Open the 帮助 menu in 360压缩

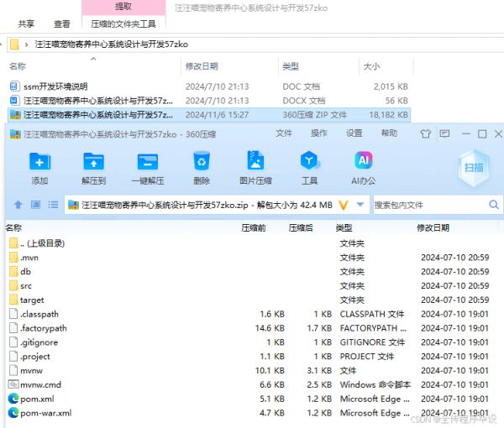click(x=389, y=133)
